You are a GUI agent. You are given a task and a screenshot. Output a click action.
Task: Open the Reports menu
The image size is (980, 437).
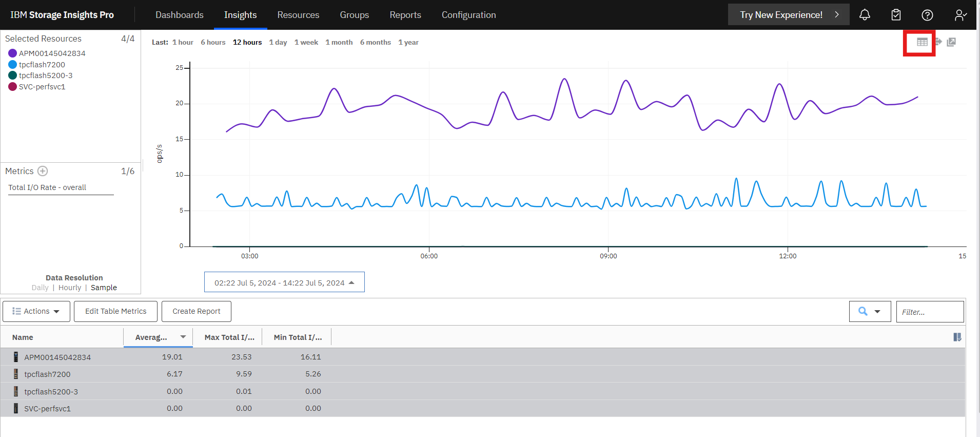tap(405, 15)
